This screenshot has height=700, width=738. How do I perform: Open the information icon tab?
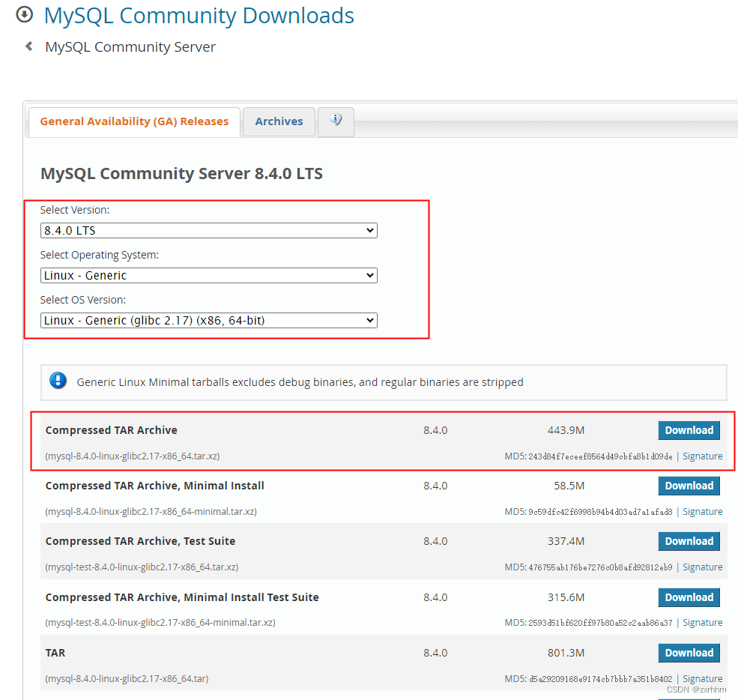click(336, 121)
